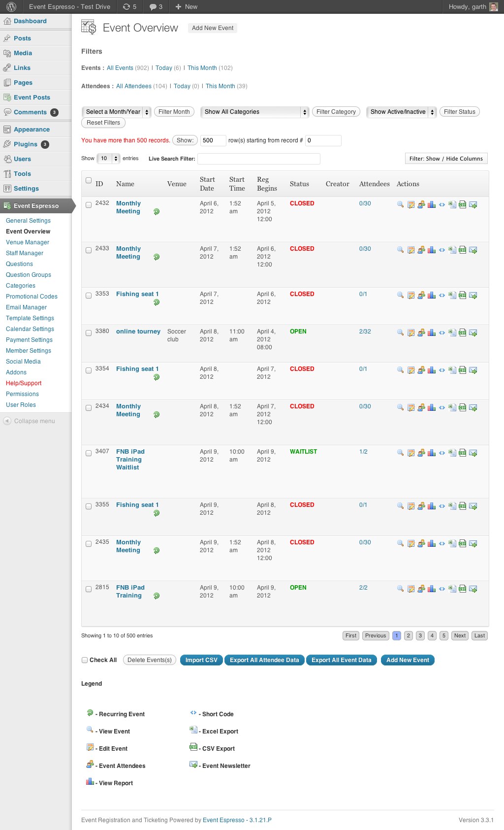Click the Collapse menu arrow icon
This screenshot has width=504, height=830.
7,421
